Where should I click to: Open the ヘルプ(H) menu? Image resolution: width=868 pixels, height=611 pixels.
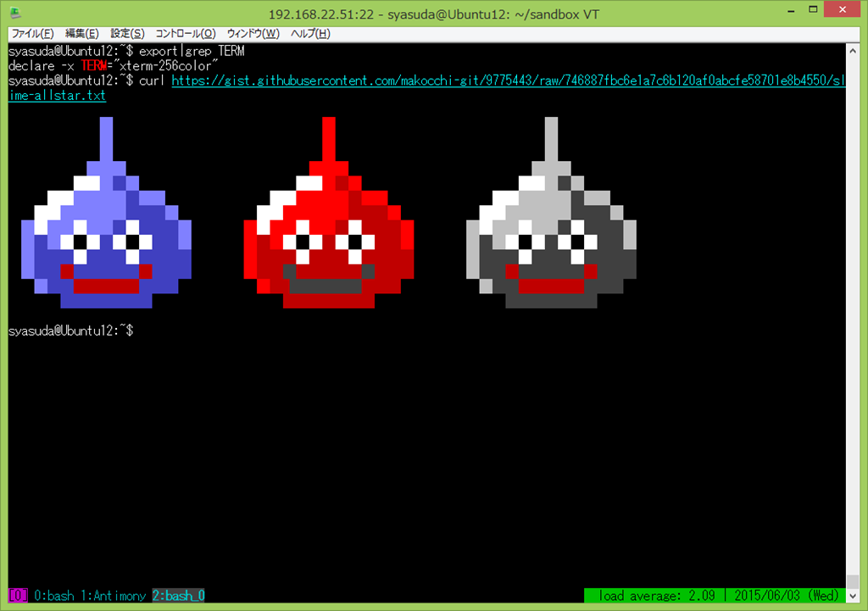pos(310,34)
